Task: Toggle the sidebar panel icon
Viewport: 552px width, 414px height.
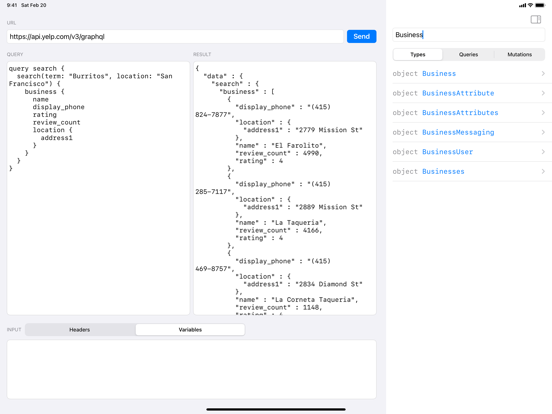Action: click(x=535, y=19)
